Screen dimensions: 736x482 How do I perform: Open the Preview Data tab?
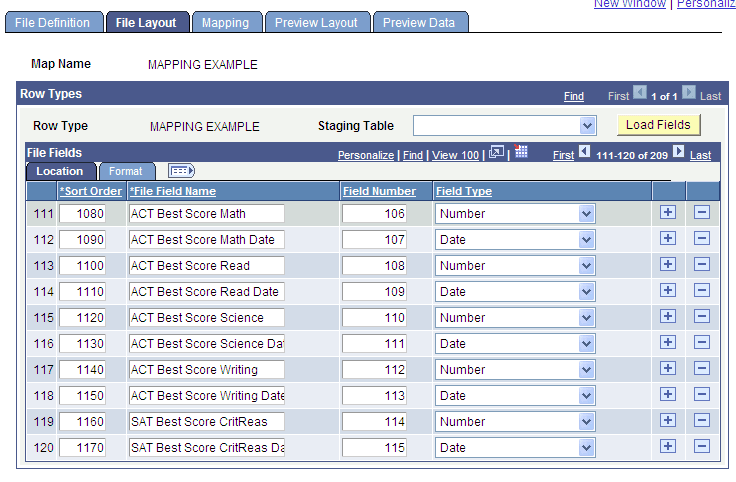[x=420, y=23]
